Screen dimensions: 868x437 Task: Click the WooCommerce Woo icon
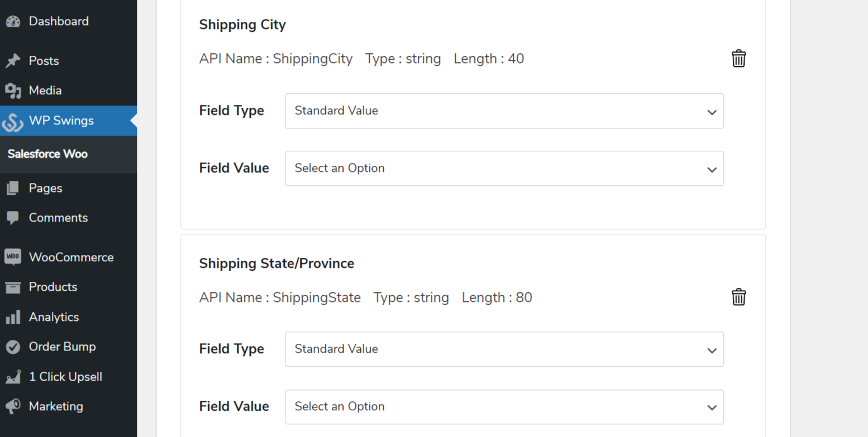tap(13, 257)
